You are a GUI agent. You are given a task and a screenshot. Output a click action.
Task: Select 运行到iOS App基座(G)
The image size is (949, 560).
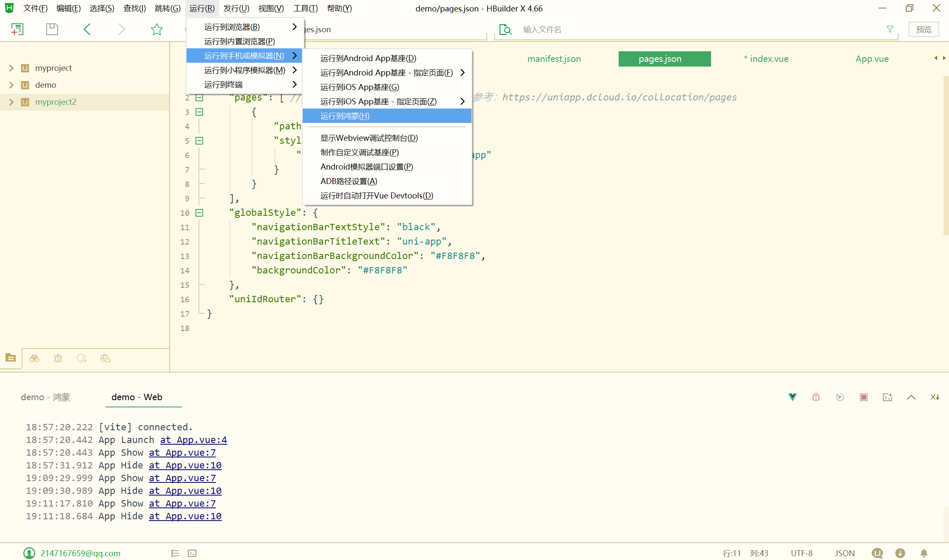pos(387,87)
